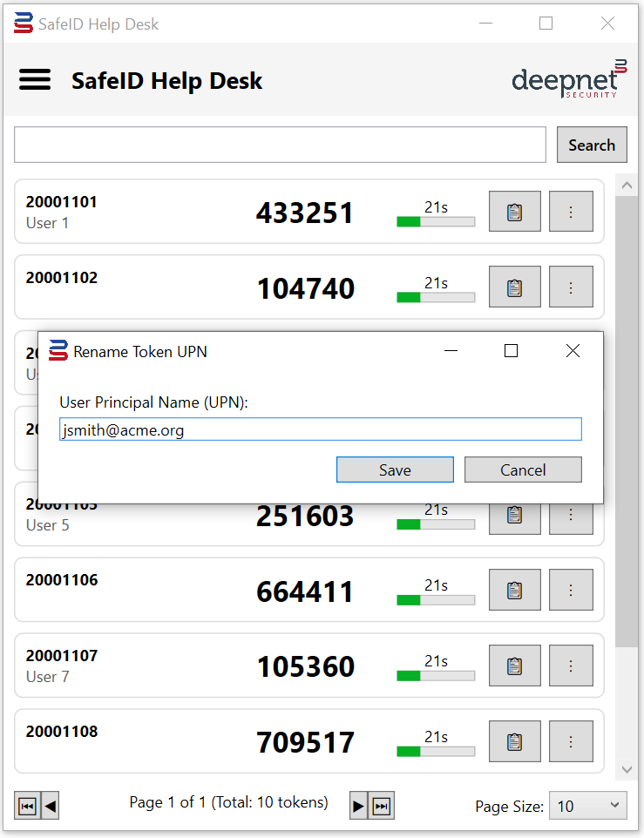Screen dimensions: 644x838
Task: Select OTP code 709517
Action: click(306, 743)
